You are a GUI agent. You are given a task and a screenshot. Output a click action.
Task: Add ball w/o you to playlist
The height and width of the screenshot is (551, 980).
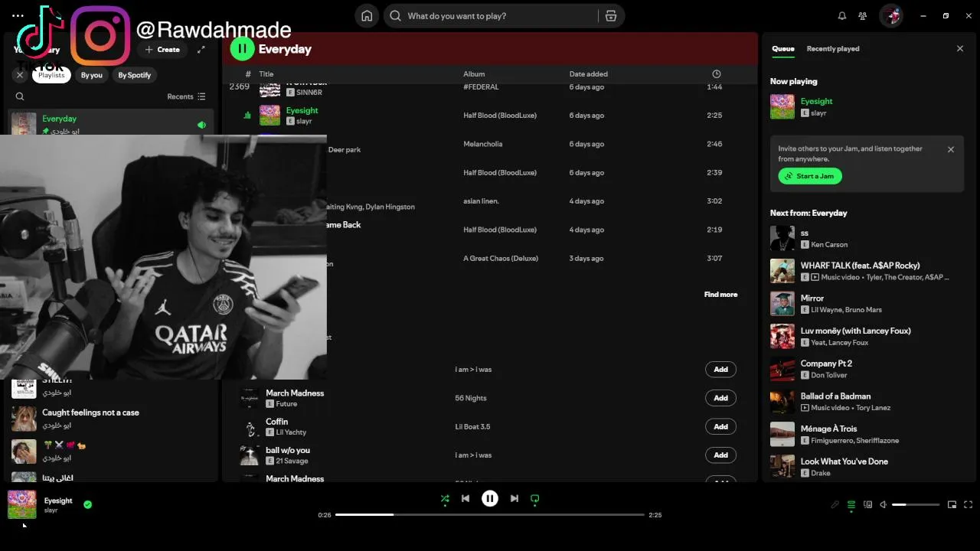(720, 455)
